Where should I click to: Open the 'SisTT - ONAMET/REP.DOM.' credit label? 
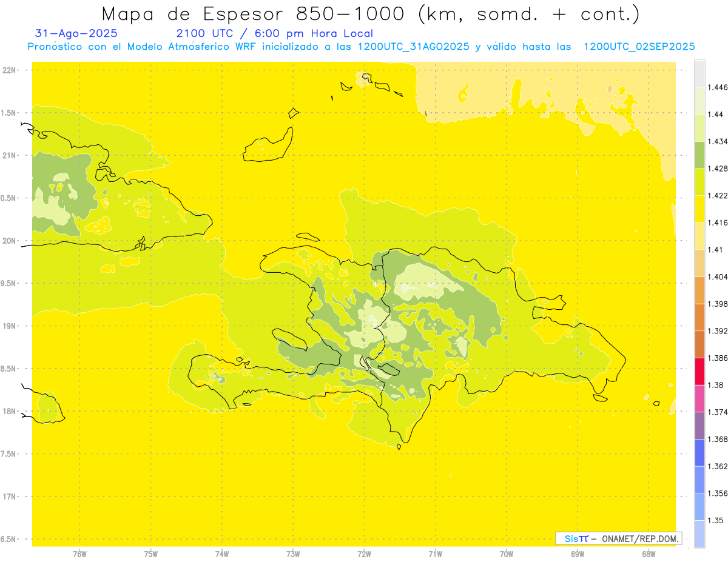[x=619, y=538]
